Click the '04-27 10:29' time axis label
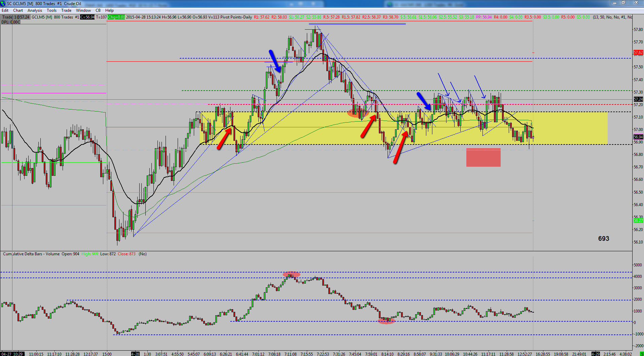 point(12,354)
